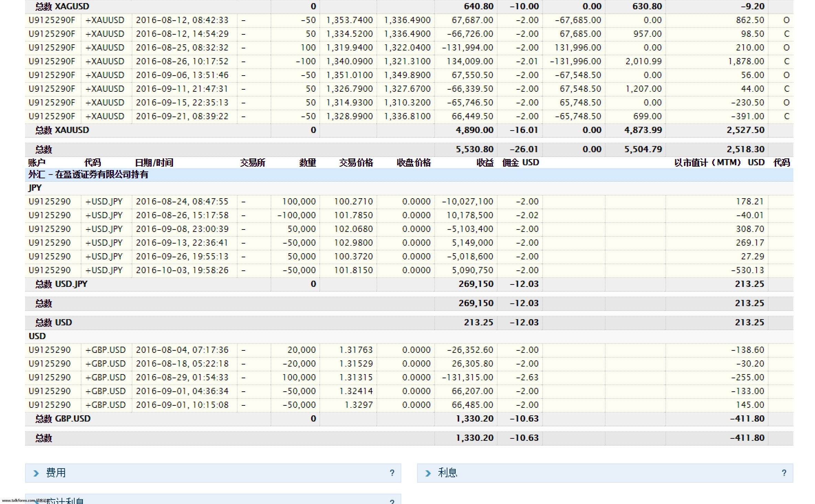
Task: Click grand total MTM 2,518.30
Action: [746, 149]
